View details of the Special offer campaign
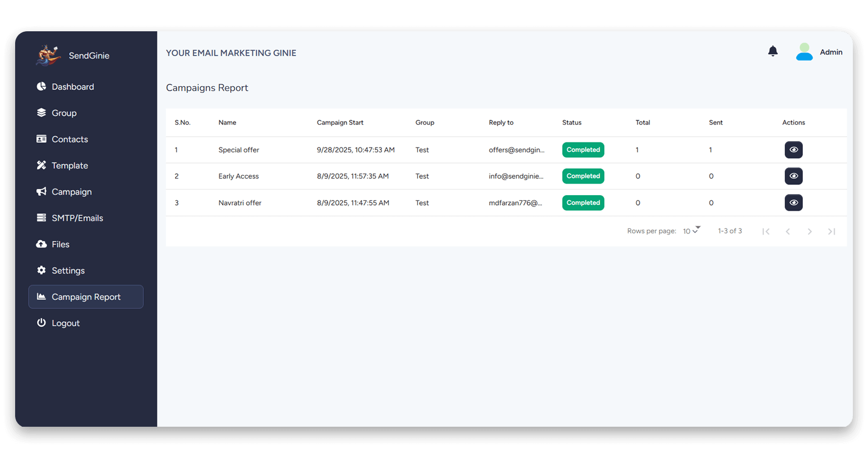868x457 pixels. coord(793,150)
